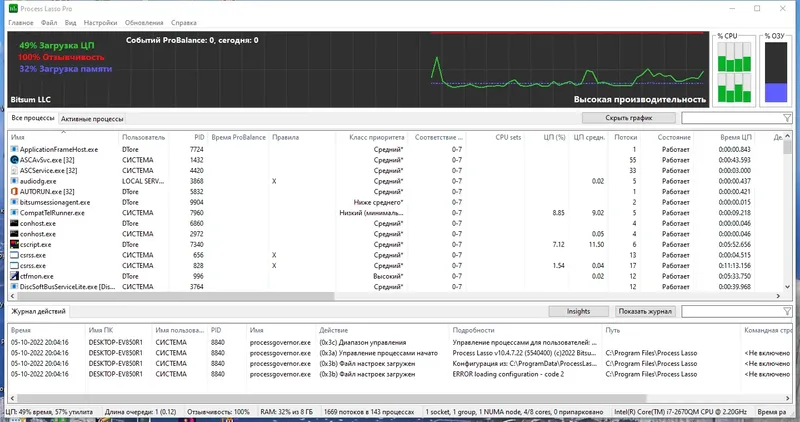Screen dimensions: 800x422
Task: Select the Высокий priority cell of ctfmon.exe
Action: [388, 276]
